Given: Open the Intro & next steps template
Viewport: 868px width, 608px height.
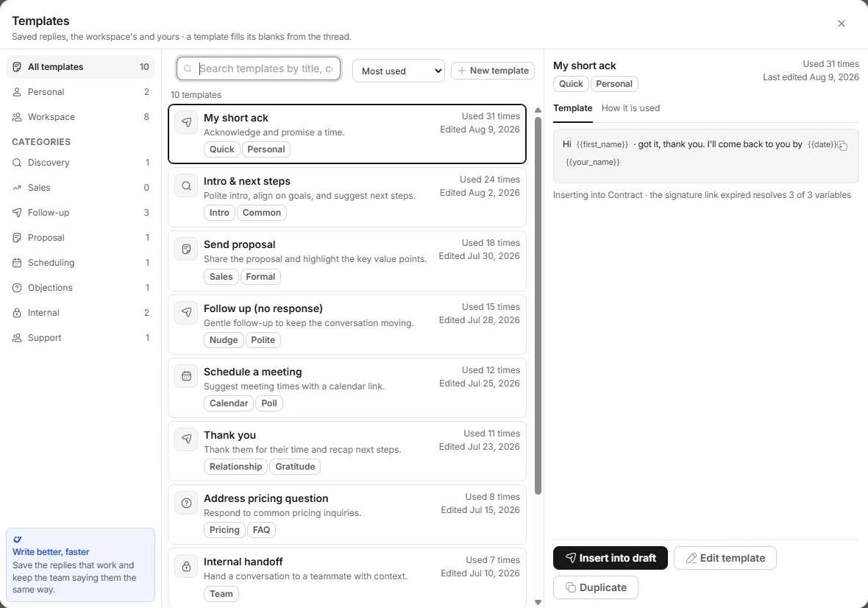Looking at the screenshot, I should [x=347, y=197].
